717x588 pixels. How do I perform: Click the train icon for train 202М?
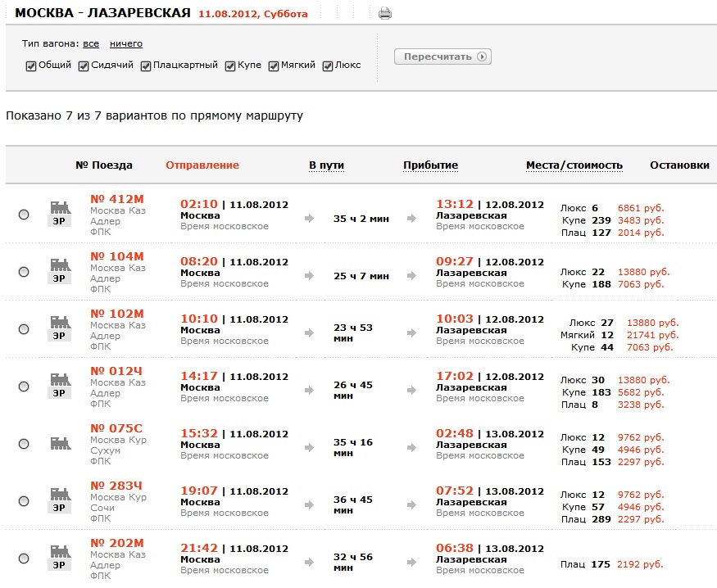[x=59, y=553]
